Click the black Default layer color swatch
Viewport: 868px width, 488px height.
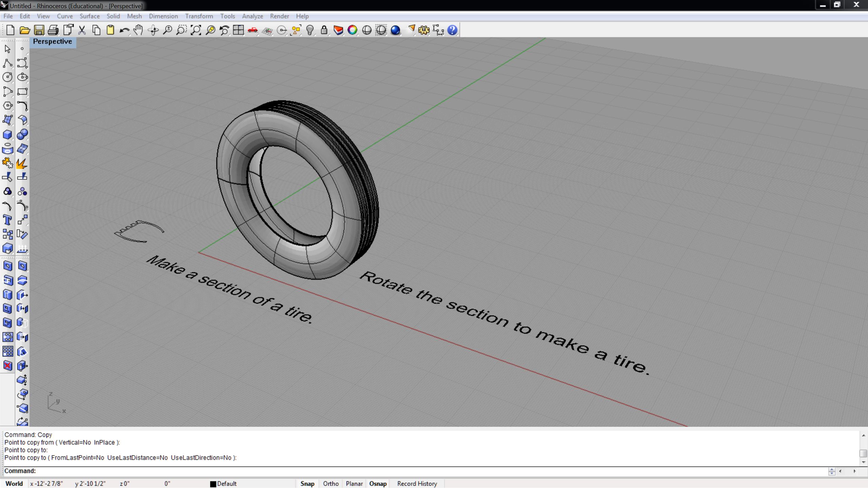coord(213,484)
